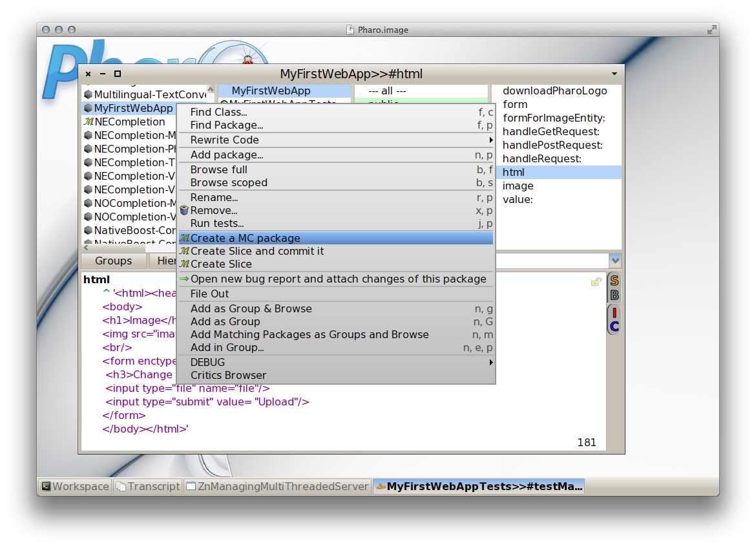Click the ZnManagingMultiThreadedServer taskbar icon
This screenshot has height=547, width=756.
click(x=191, y=486)
